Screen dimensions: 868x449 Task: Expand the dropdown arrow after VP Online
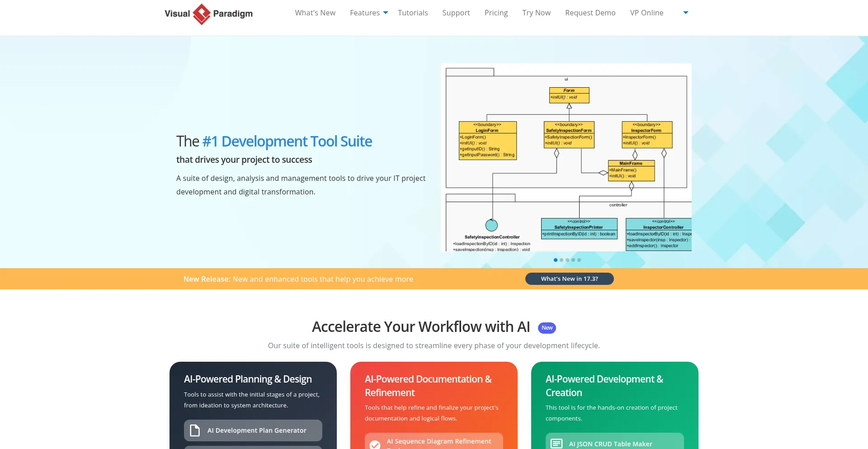[x=686, y=13]
